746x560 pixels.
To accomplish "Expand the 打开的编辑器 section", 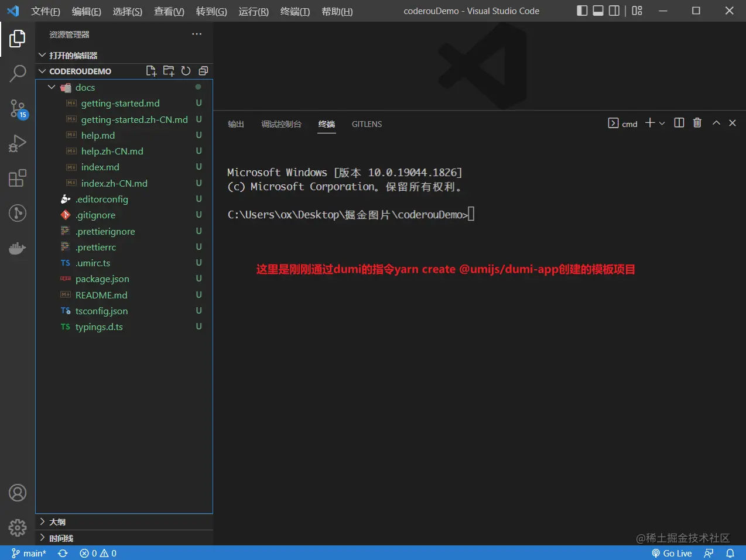I will (124, 55).
